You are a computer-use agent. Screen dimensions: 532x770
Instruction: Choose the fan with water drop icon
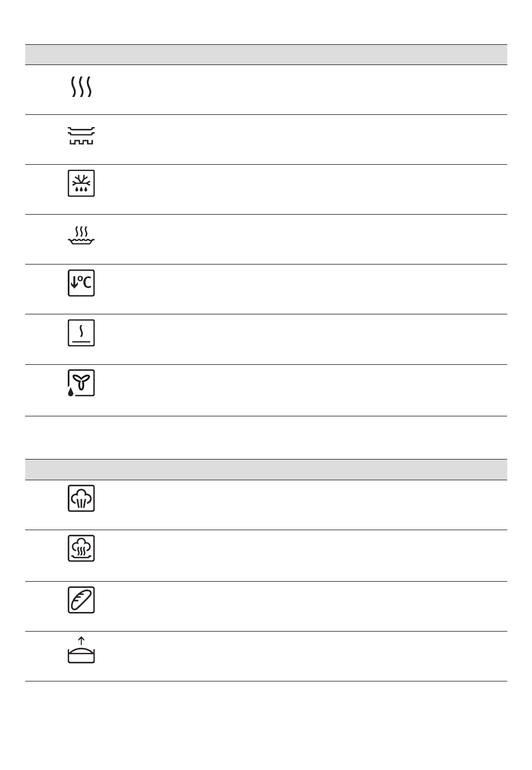click(x=81, y=383)
